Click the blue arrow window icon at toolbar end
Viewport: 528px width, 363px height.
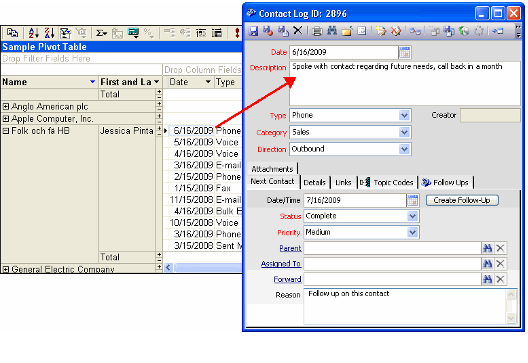497,31
